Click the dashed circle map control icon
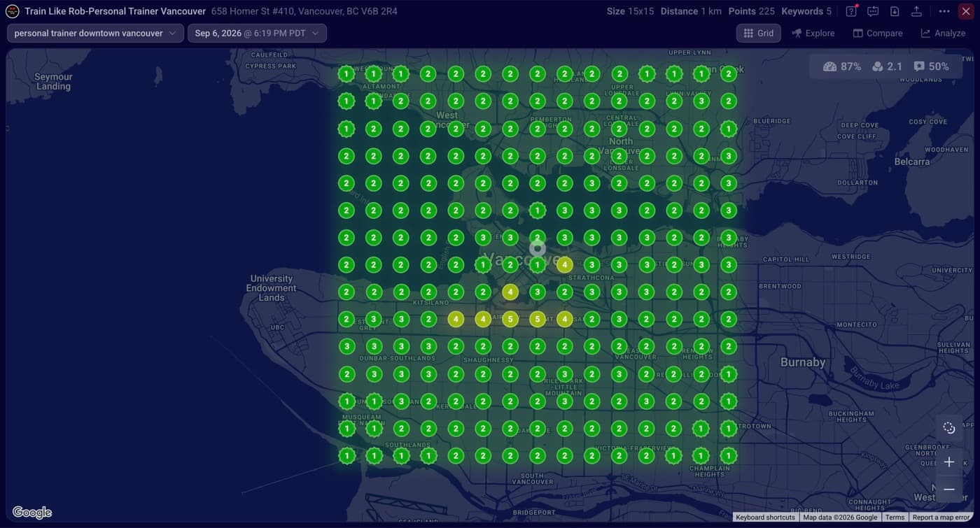980x528 pixels. coord(949,428)
